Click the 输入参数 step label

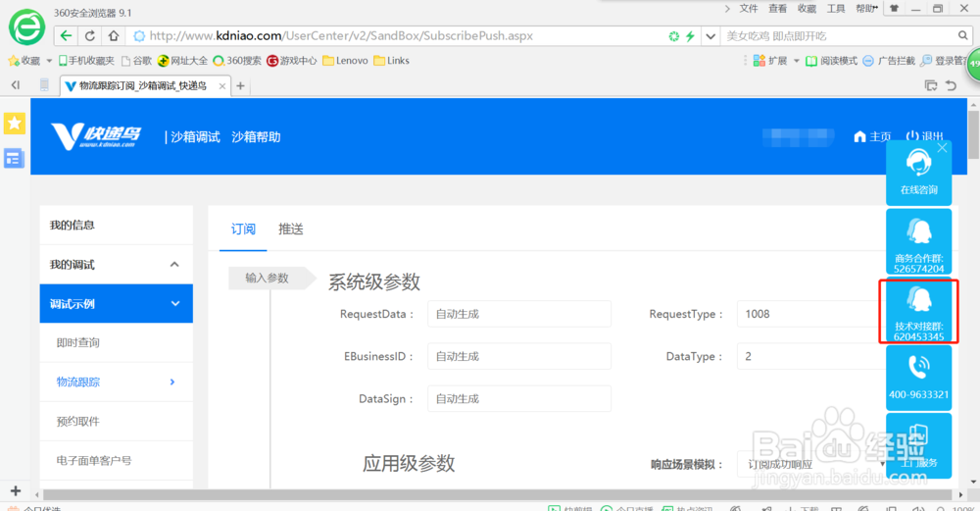(272, 279)
